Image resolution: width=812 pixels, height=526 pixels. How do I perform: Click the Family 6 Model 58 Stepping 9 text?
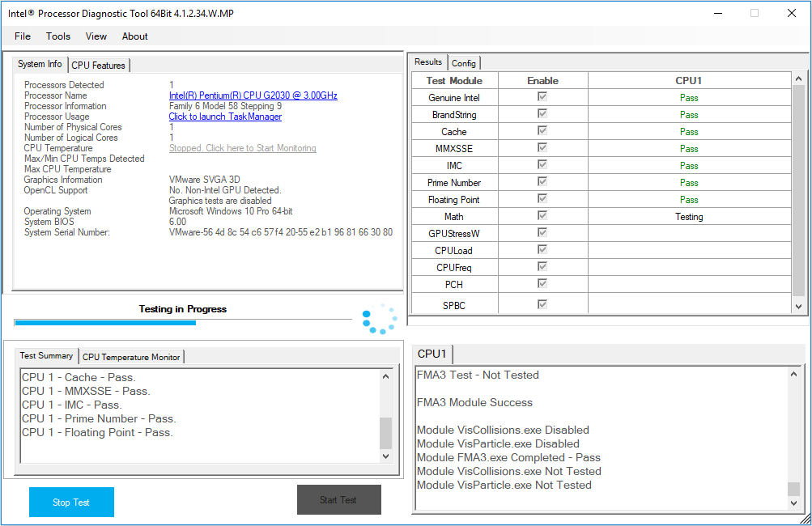point(225,106)
